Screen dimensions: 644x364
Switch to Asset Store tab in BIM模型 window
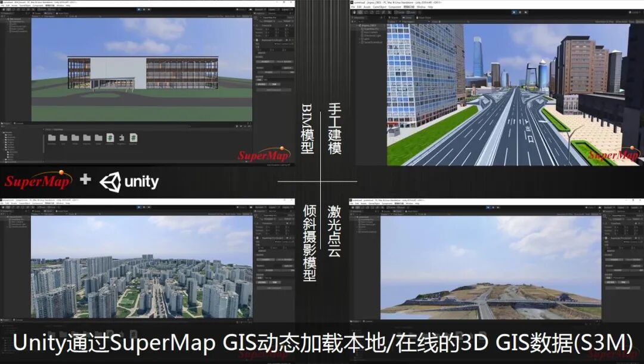click(63, 14)
